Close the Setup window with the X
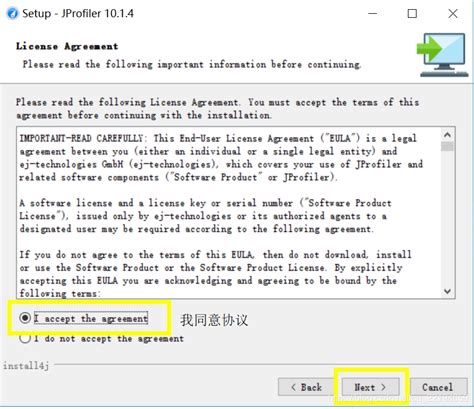The height and width of the screenshot is (409, 474). [x=453, y=14]
